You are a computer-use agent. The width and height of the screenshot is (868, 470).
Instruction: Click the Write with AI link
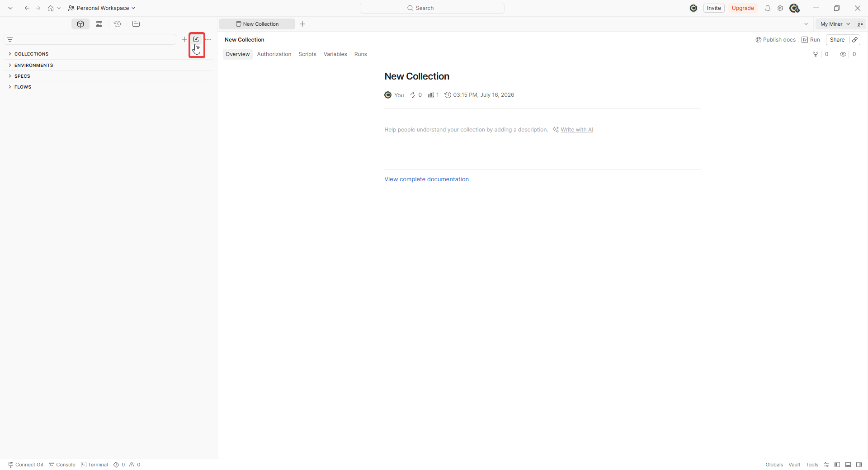pos(577,130)
